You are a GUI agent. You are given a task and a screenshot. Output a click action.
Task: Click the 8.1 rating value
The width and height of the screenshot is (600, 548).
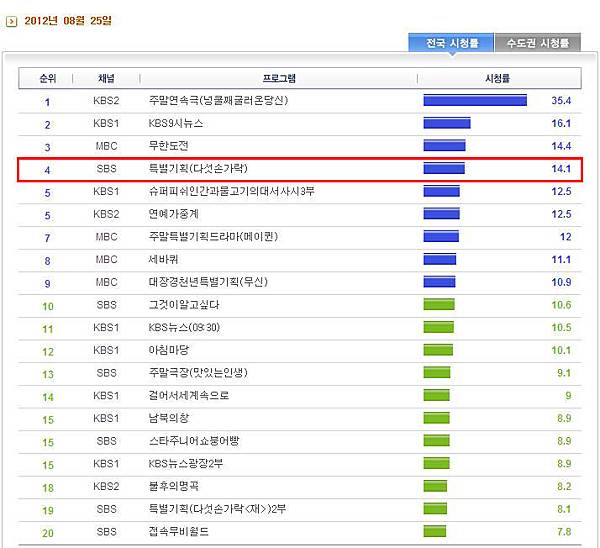pos(564,509)
